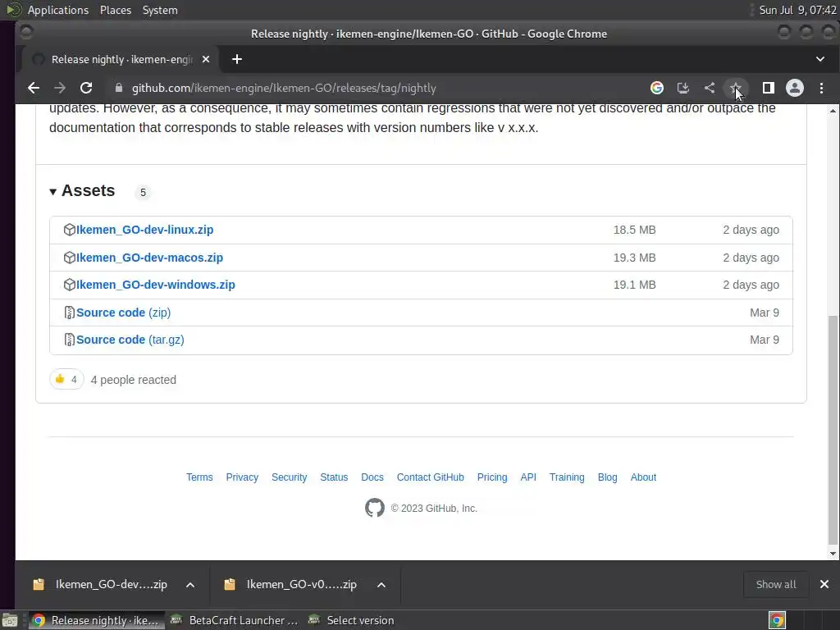Click the '4 people reacted' text
The image size is (840, 630).
(x=134, y=380)
